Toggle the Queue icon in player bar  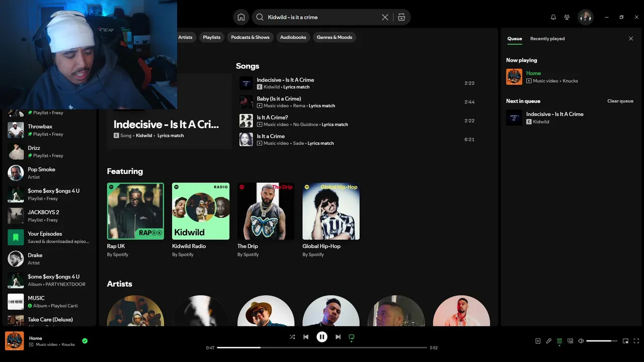559,341
